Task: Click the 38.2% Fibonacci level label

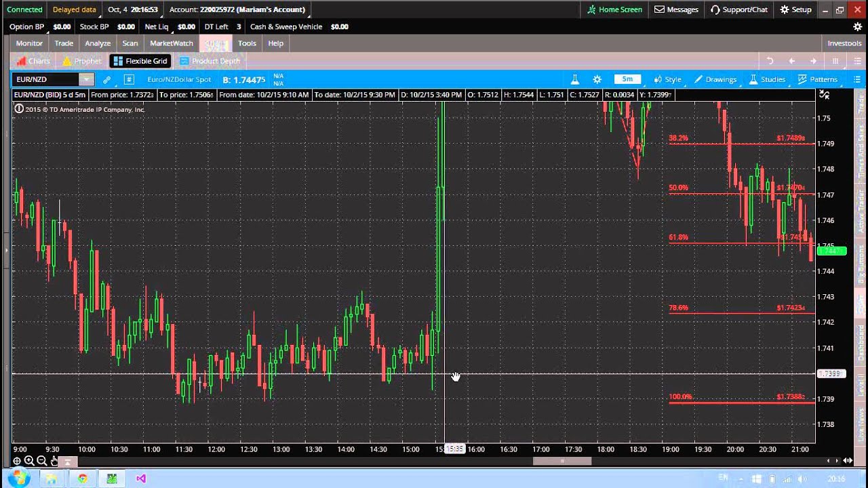Action: click(x=678, y=138)
